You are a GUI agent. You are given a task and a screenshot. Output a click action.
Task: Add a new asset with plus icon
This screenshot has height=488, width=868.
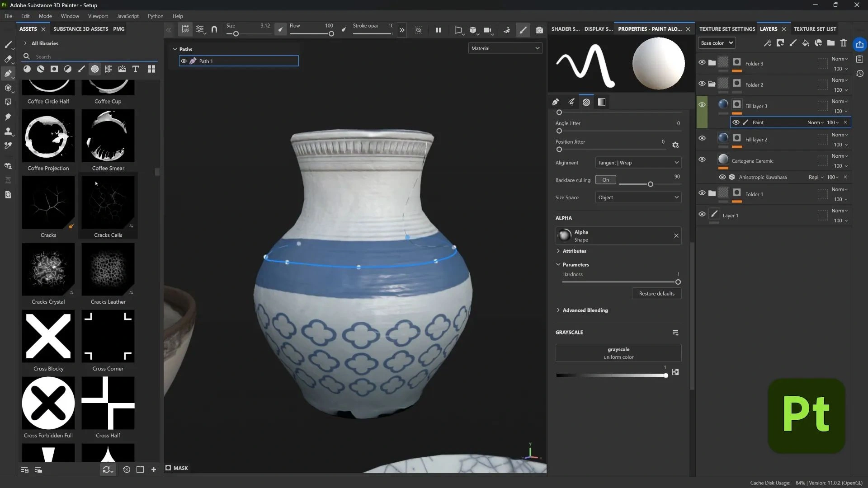(154, 470)
